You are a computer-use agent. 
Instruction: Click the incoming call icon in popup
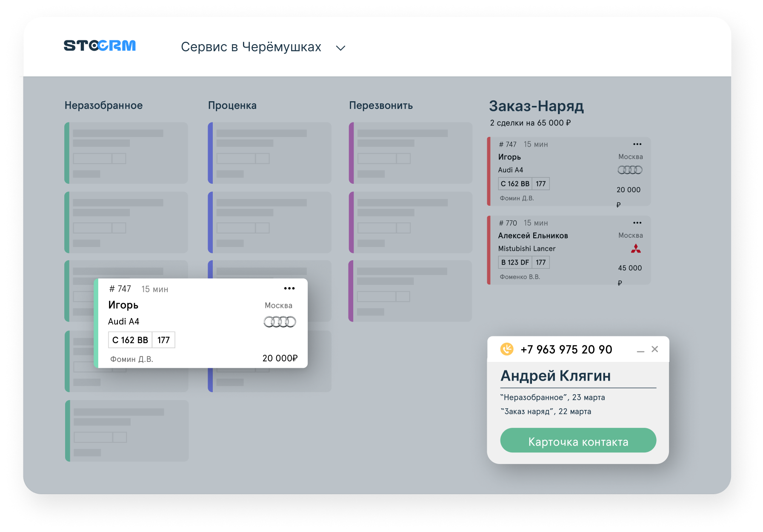pyautogui.click(x=507, y=349)
